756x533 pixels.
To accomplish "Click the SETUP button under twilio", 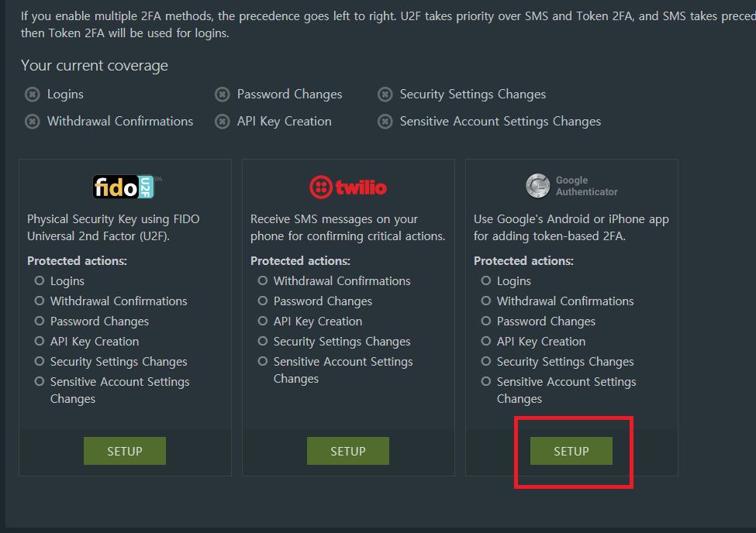I will click(x=348, y=451).
